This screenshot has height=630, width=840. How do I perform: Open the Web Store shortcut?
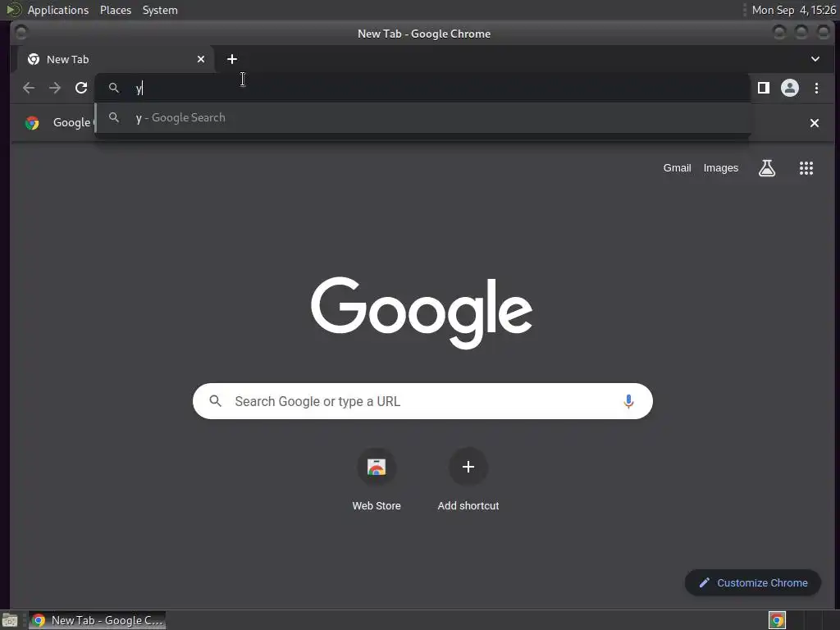(x=377, y=480)
